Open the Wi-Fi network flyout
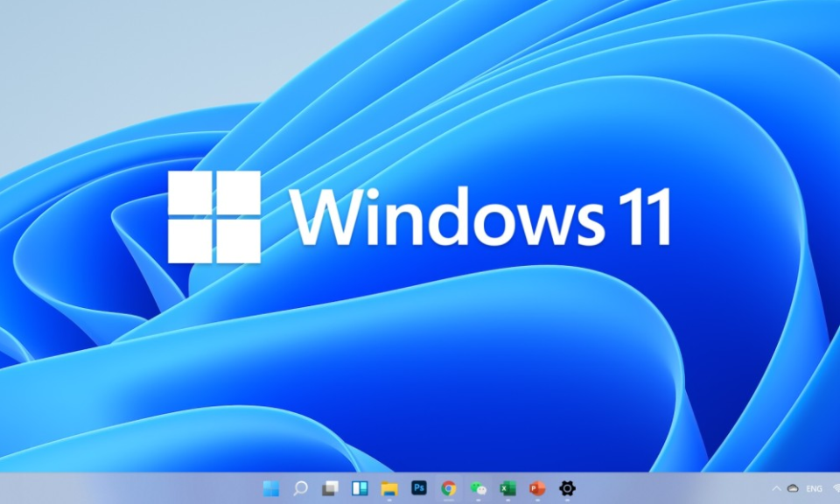Viewport: 840px width, 504px height. (835, 488)
